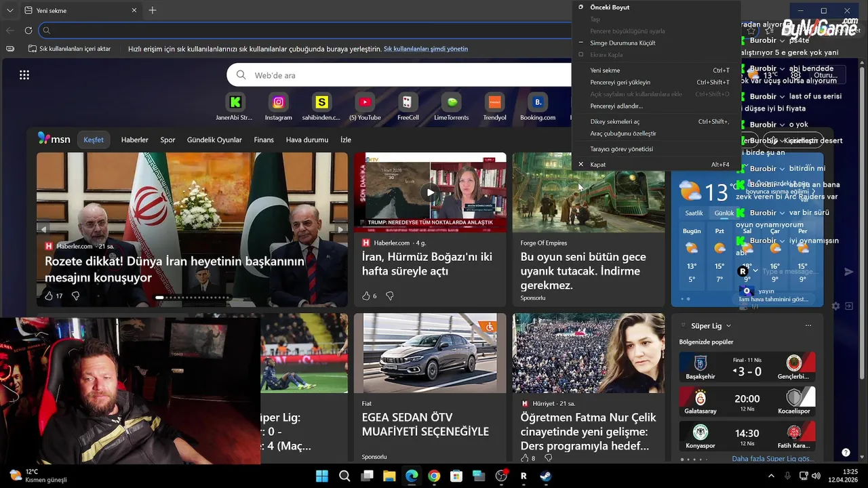868x488 pixels.
Task: Like the İran Hürmüz Boğazı article
Action: point(366,296)
